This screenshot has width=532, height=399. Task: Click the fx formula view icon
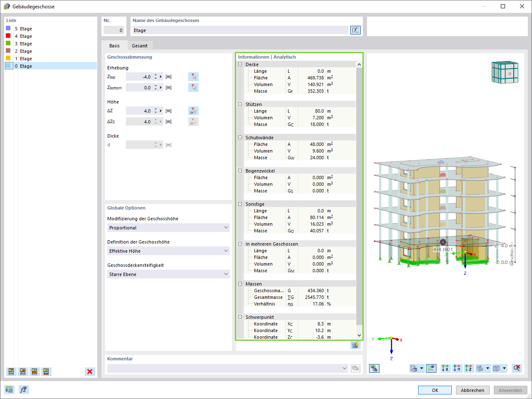coord(24,390)
